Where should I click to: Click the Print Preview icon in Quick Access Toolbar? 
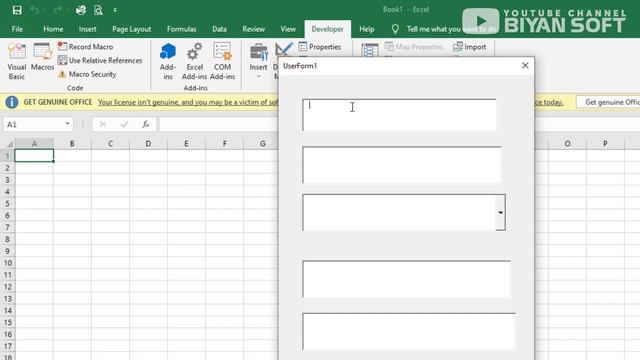98,10
